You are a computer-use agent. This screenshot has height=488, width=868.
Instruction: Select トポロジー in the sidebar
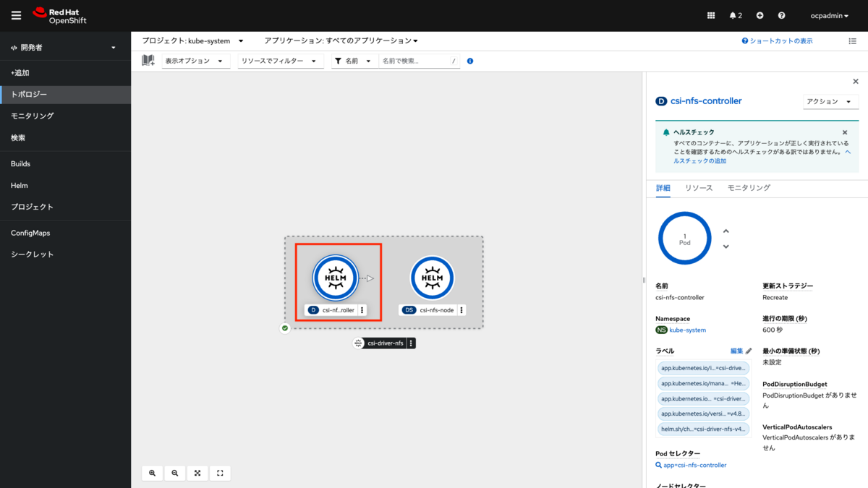[x=66, y=95]
